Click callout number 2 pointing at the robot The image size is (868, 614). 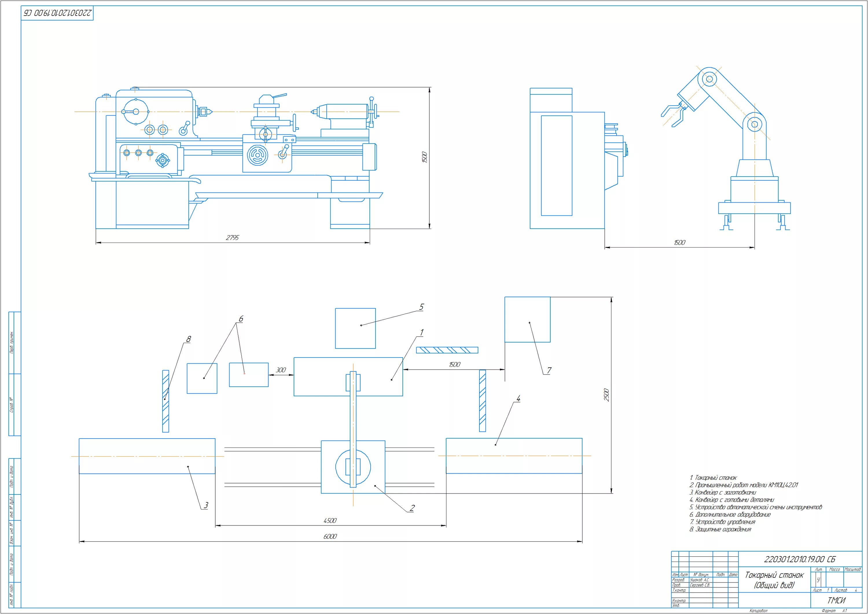[412, 508]
